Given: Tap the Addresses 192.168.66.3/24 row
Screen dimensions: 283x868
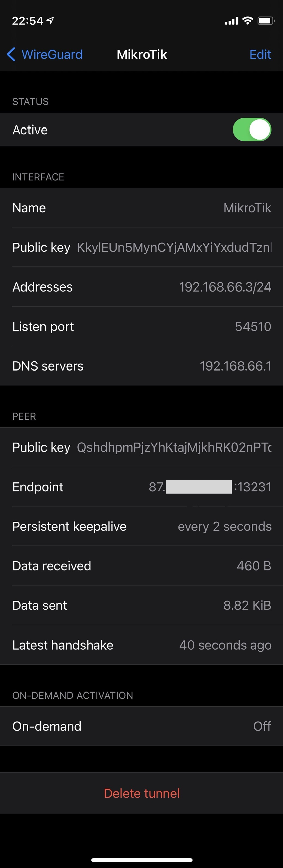Looking at the screenshot, I should tap(141, 287).
